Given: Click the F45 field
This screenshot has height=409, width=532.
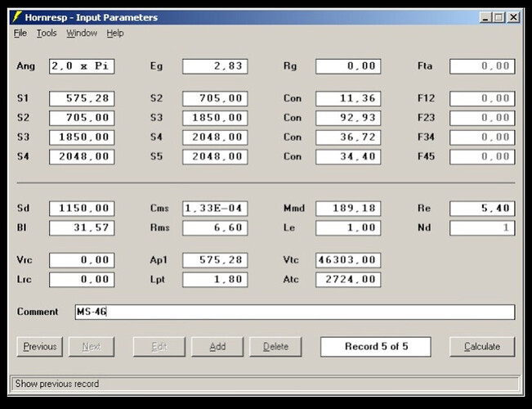Looking at the screenshot, I should 482,156.
